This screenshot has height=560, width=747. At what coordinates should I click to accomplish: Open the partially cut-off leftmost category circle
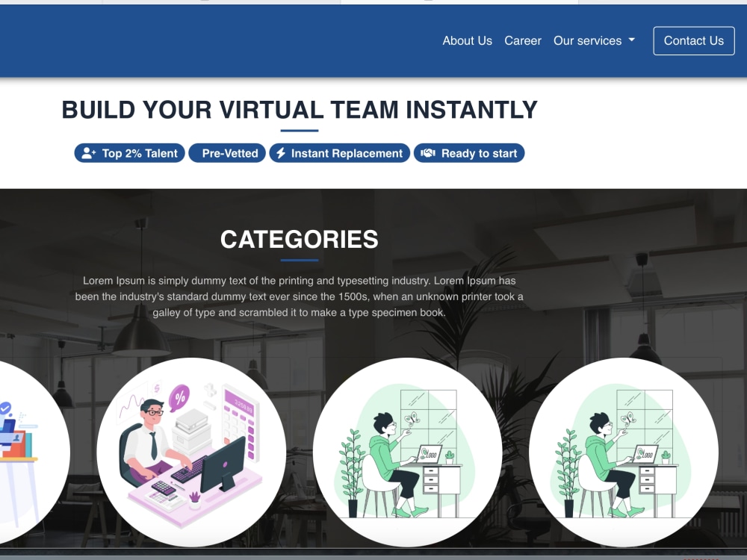pos(35,452)
